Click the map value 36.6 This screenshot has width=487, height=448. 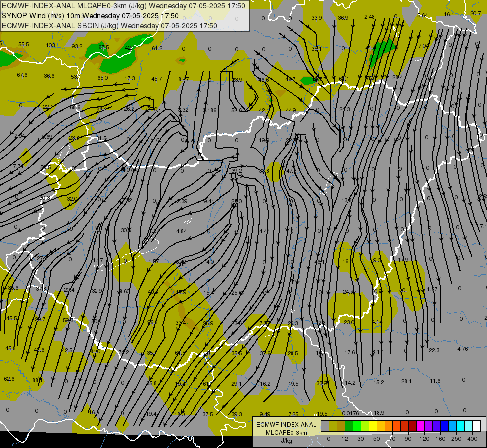(x=49, y=76)
